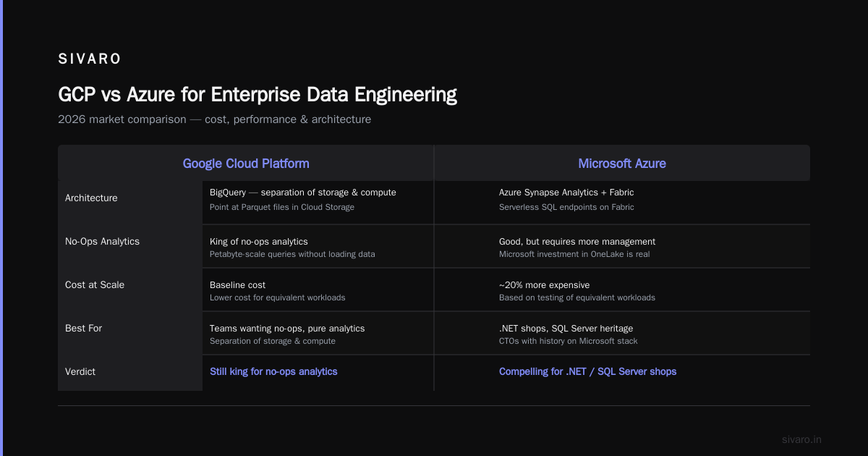Select 'BigQuery — separation of storage & compute'
868x456 pixels.
click(x=303, y=193)
